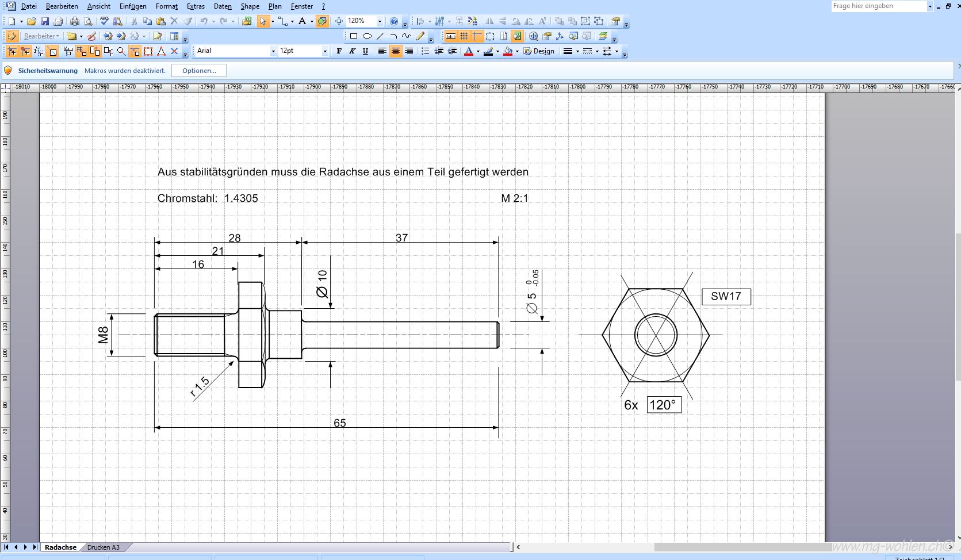Click the line color pen swatch
Screen dimensions: 961x560
488,51
